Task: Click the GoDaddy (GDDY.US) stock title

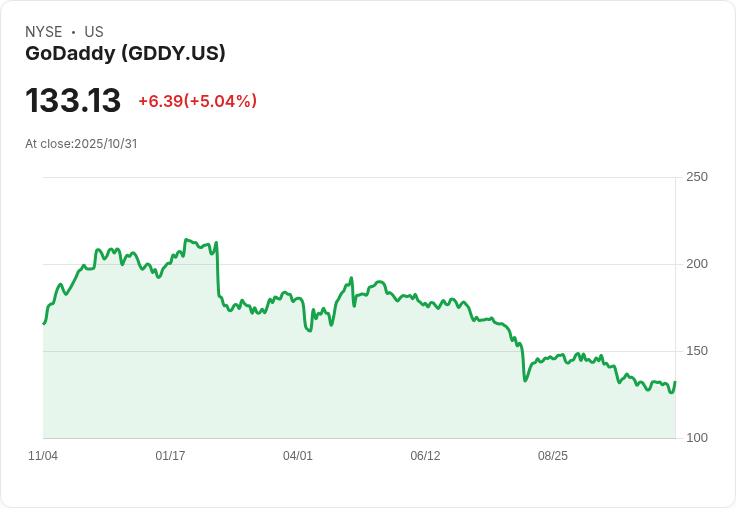Action: tap(125, 53)
